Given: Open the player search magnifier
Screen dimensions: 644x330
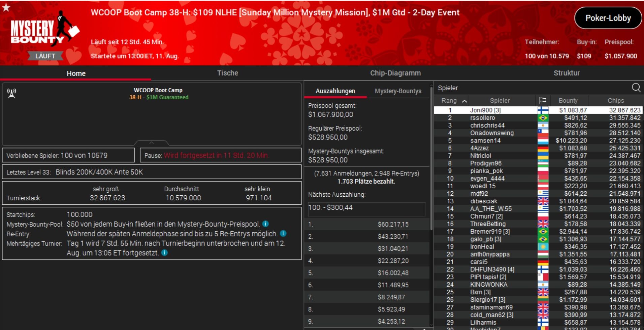Looking at the screenshot, I should coord(636,88).
